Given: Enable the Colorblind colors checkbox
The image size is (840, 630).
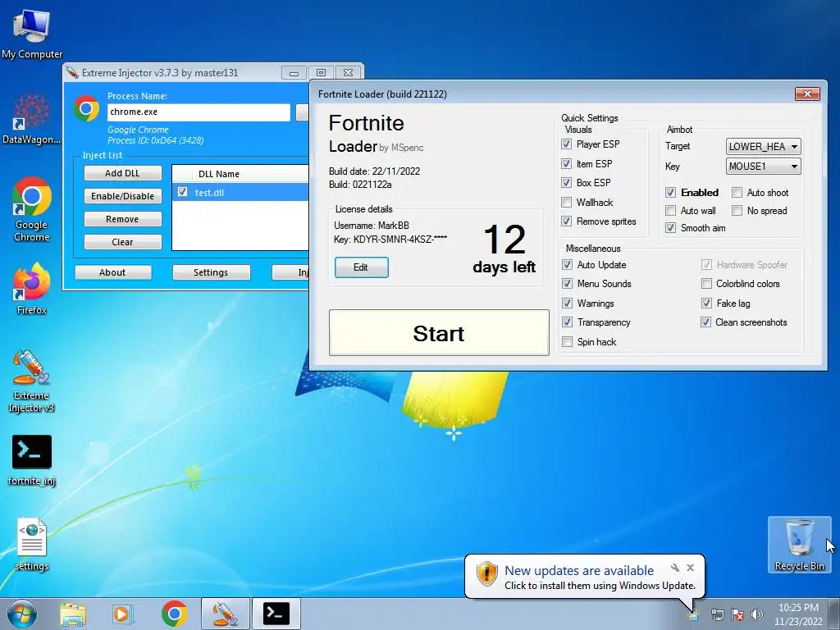Looking at the screenshot, I should (x=706, y=283).
